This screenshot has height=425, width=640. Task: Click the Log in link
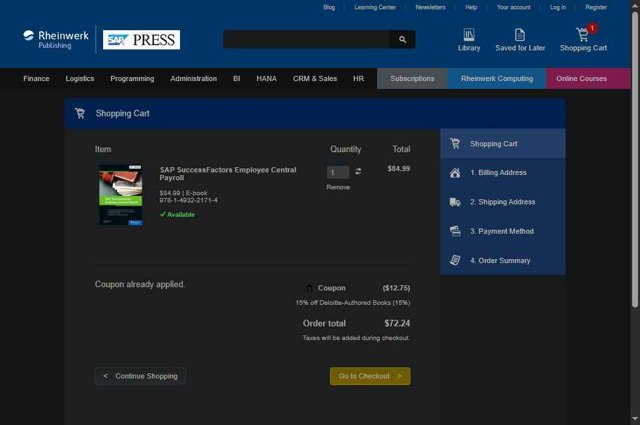point(558,7)
